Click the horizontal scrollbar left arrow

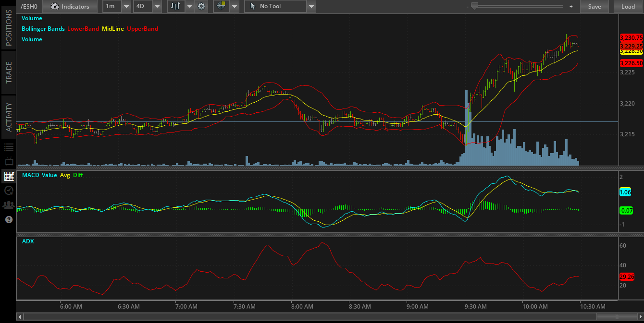pyautogui.click(x=19, y=317)
